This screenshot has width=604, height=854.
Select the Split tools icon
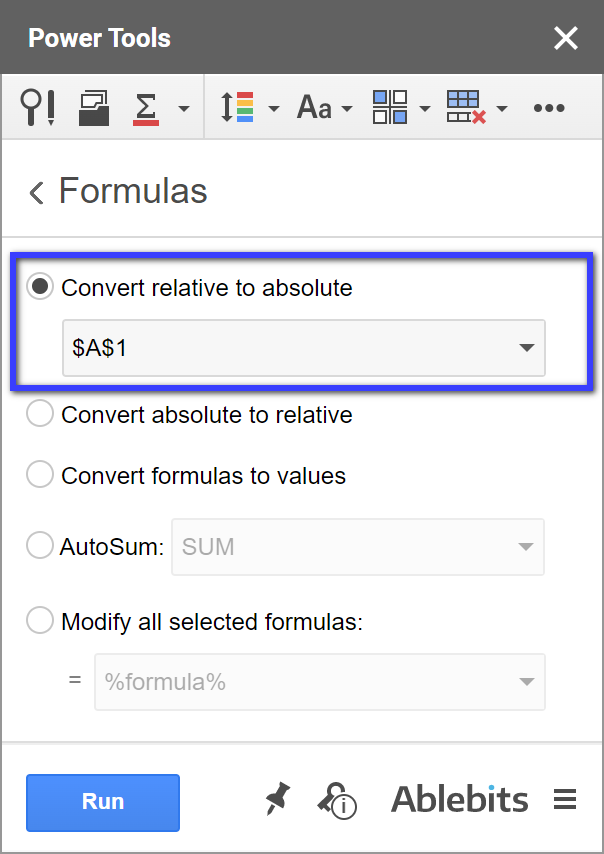[x=93, y=107]
